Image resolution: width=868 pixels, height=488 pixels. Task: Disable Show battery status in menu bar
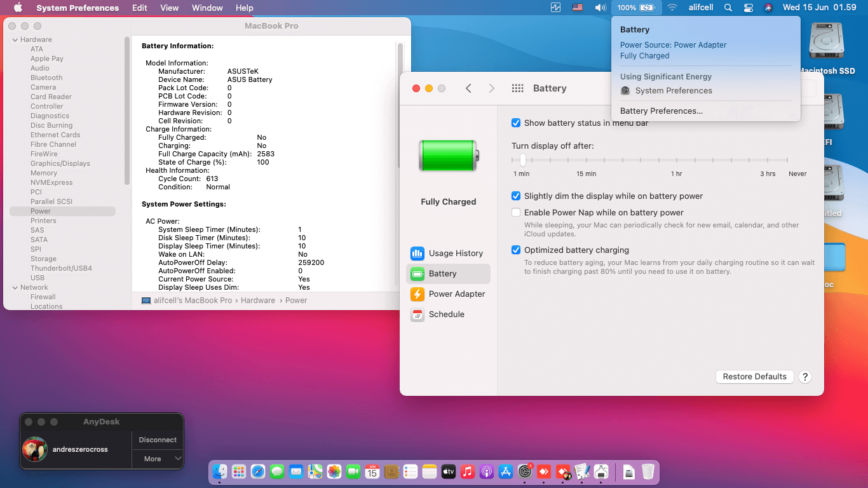[516, 123]
